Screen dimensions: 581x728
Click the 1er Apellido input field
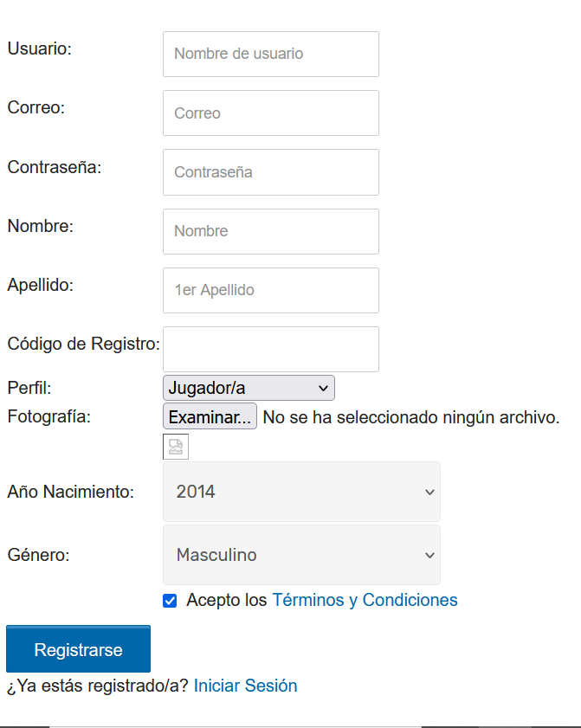click(x=270, y=290)
